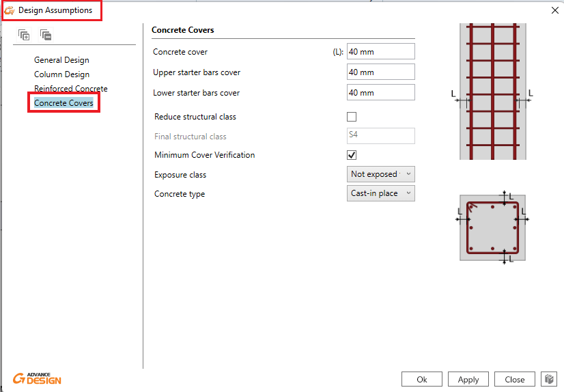The height and width of the screenshot is (392, 564).
Task: Click the Lower starter bars cover label
Action: click(197, 93)
